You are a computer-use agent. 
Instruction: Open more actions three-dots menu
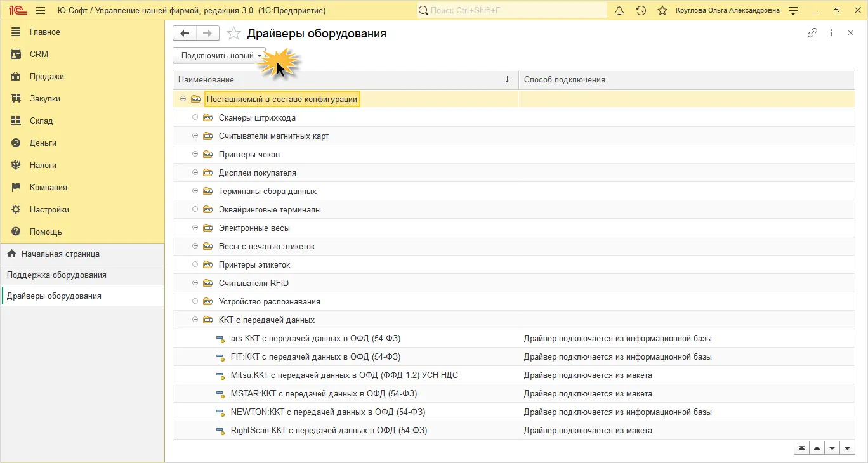coord(831,33)
